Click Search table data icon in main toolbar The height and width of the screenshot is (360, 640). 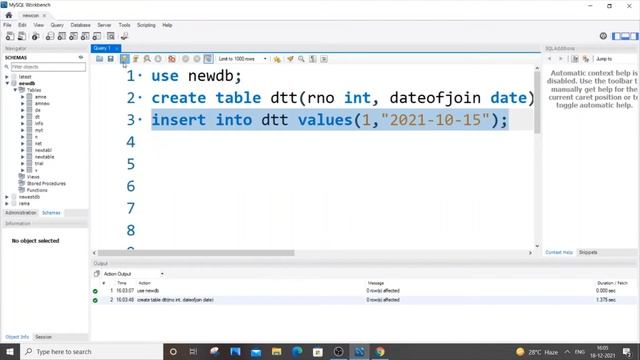(111, 36)
